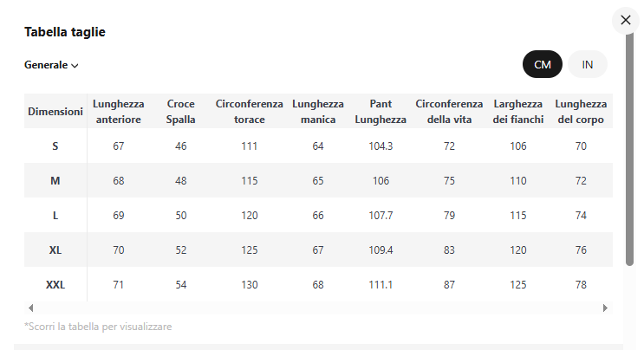Click the Circonferenza torace column header
This screenshot has width=644, height=350.
pyautogui.click(x=250, y=112)
